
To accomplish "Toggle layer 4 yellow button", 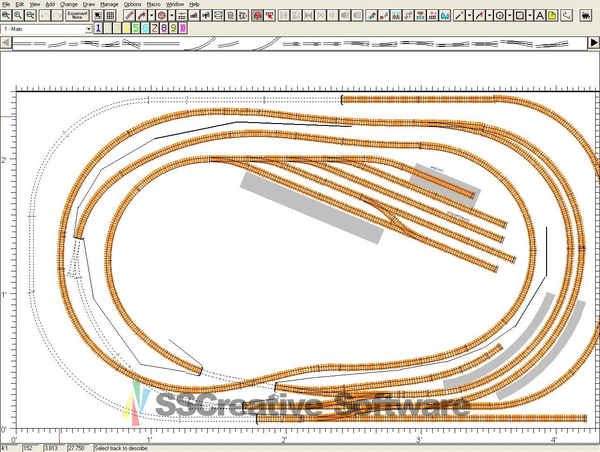I will [x=126, y=28].
